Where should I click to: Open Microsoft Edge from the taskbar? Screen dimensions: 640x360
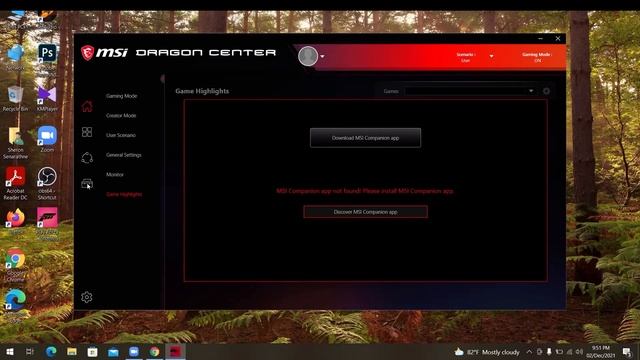(x=51, y=351)
